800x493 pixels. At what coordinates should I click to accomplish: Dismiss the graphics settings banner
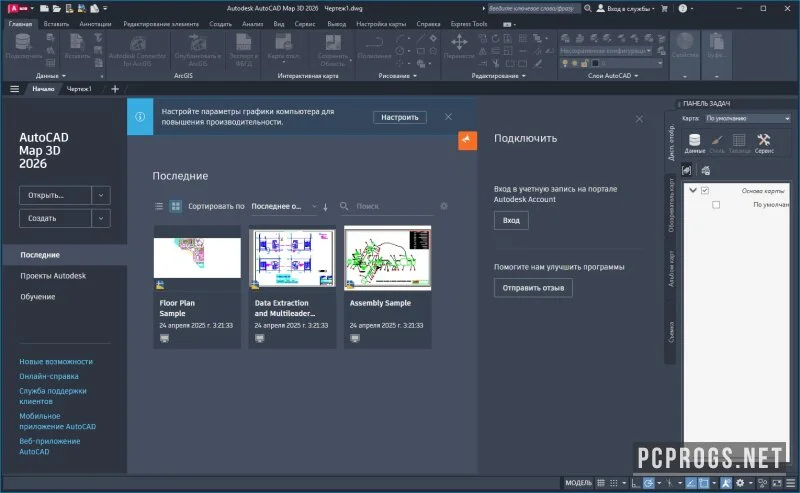[448, 117]
